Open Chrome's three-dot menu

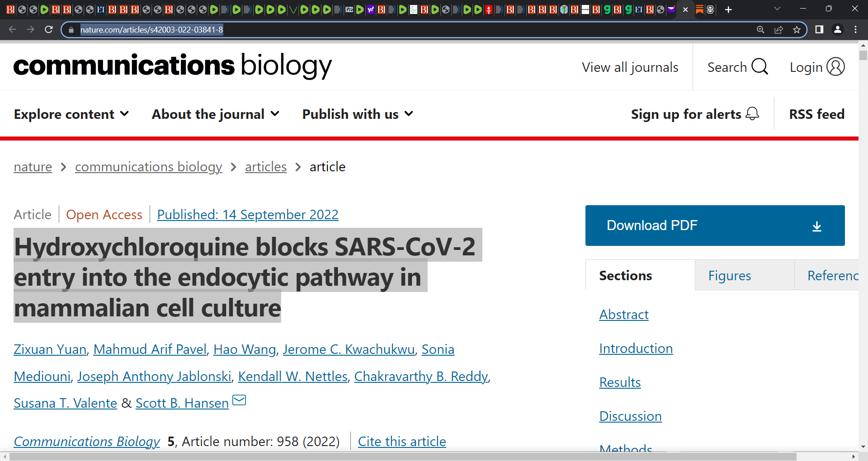click(x=855, y=29)
